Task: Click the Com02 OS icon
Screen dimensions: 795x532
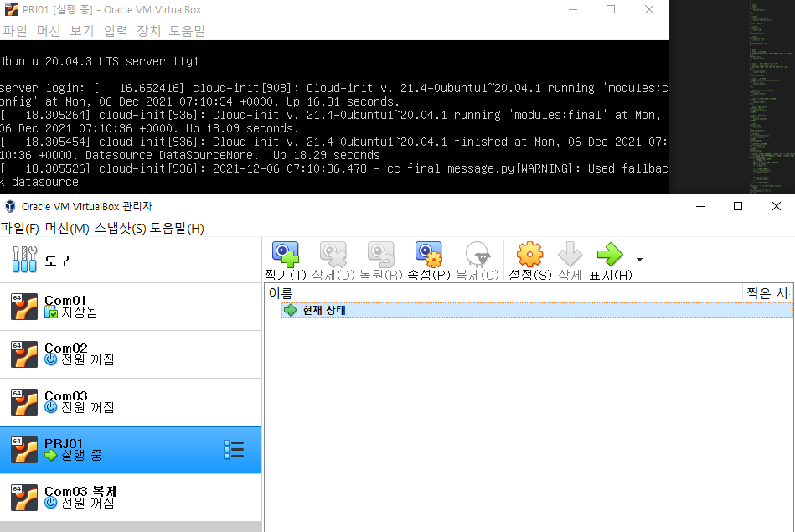Action: [x=24, y=354]
